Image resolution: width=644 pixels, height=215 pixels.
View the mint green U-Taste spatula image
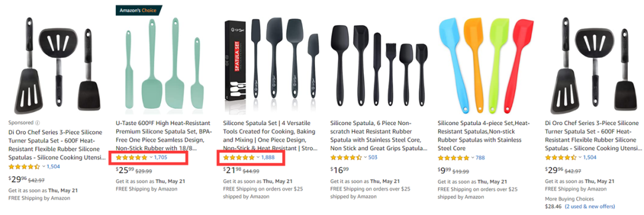[163, 66]
